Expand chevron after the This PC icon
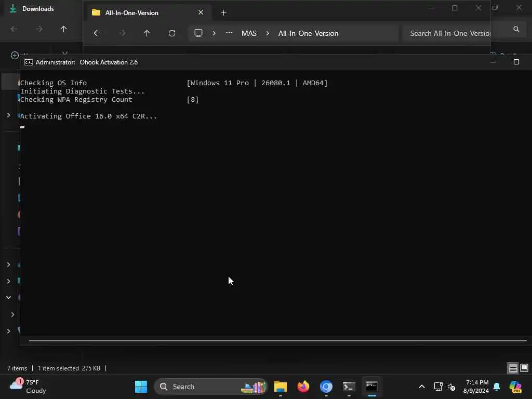The image size is (532, 399). point(214,33)
